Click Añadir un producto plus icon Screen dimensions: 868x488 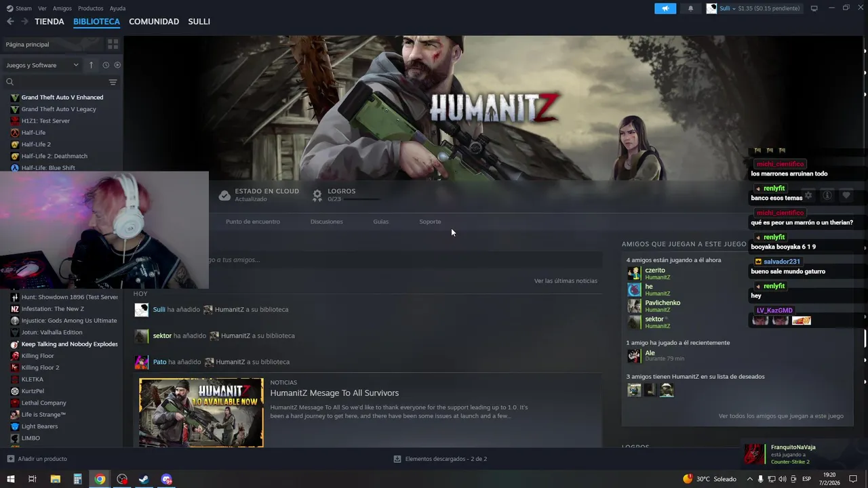coord(10,459)
